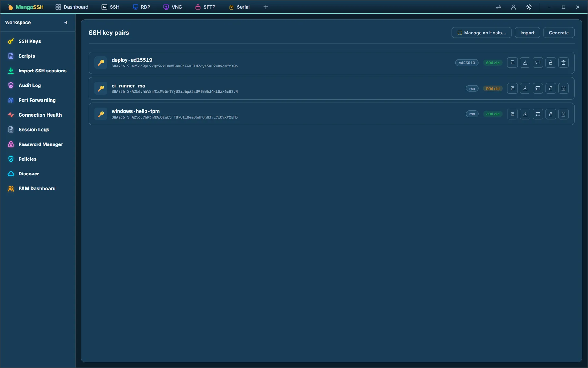Add a new tab with the plus icon
Screen dimensions: 588x368
click(266, 7)
